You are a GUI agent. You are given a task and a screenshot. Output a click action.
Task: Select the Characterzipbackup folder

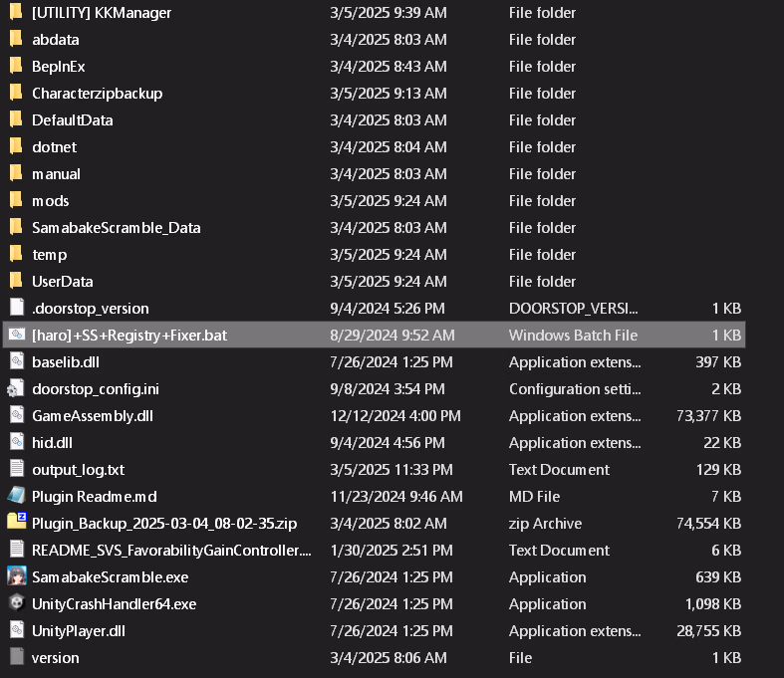97,94
